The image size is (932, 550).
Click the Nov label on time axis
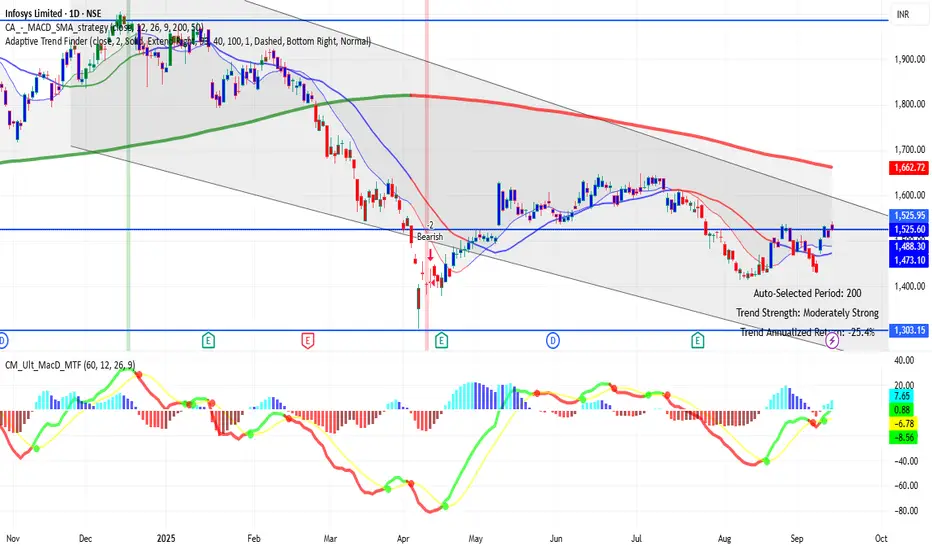[x=12, y=539]
